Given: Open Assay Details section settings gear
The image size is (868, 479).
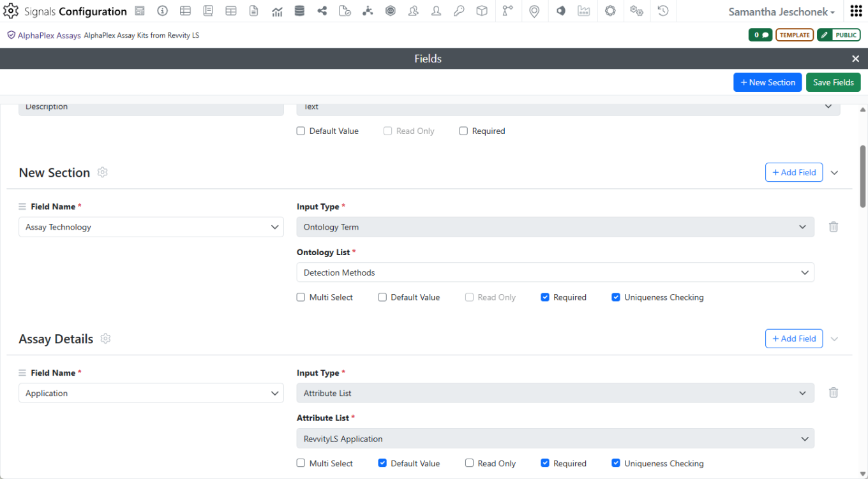Looking at the screenshot, I should pos(106,339).
